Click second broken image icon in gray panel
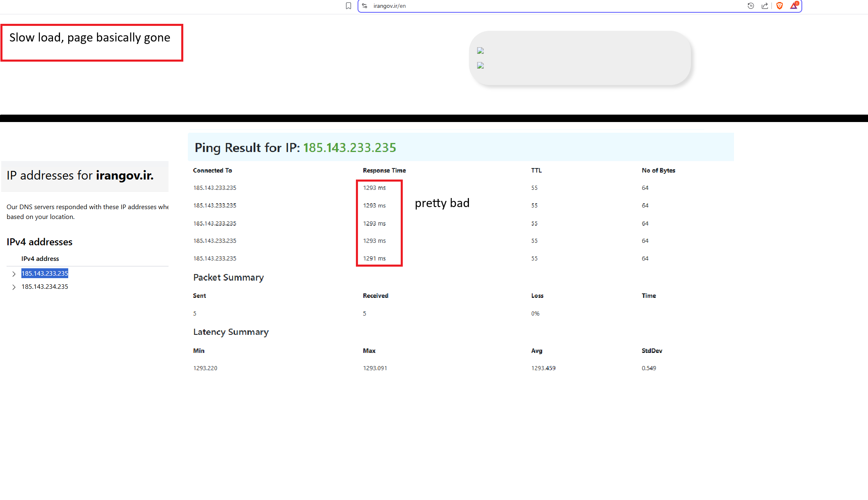The width and height of the screenshot is (868, 500). [x=480, y=66]
